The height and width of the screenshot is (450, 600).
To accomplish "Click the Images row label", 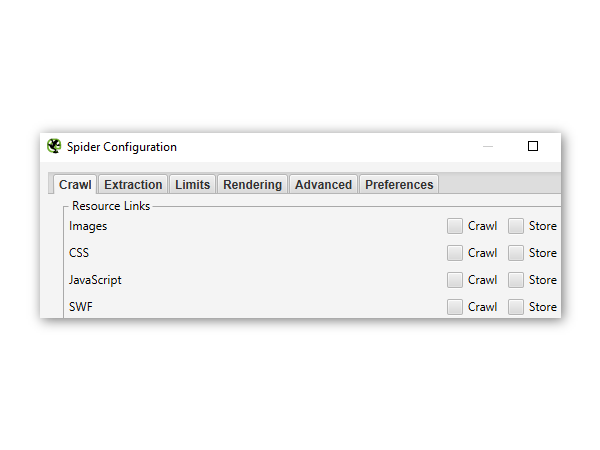I will [x=88, y=226].
